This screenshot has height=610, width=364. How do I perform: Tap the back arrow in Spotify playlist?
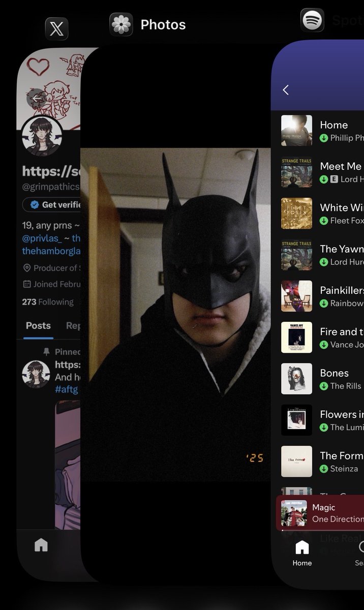tap(286, 90)
